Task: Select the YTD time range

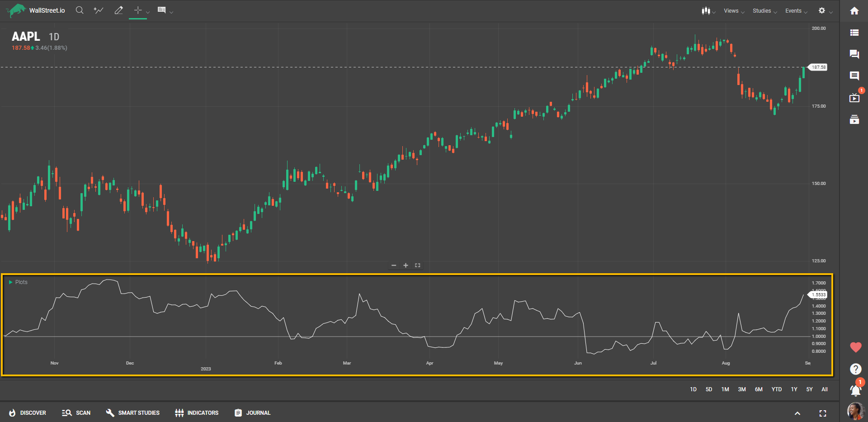Action: (x=777, y=389)
